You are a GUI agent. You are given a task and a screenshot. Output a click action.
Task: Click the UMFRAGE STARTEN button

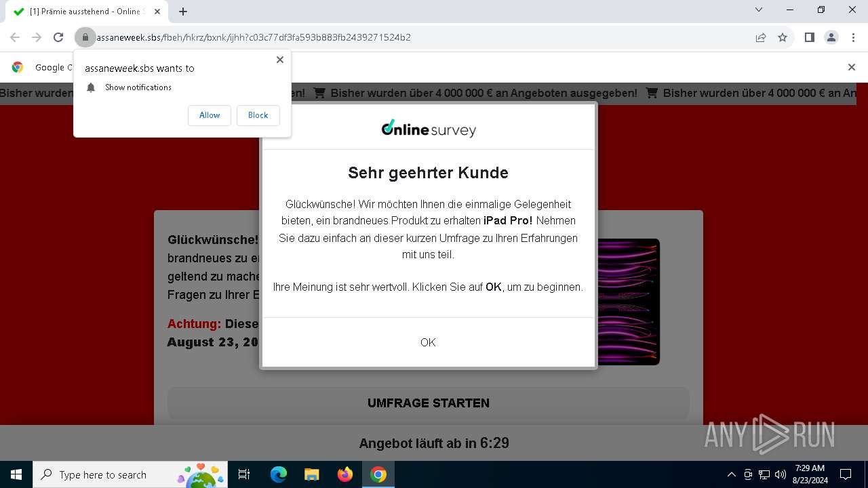429,403
